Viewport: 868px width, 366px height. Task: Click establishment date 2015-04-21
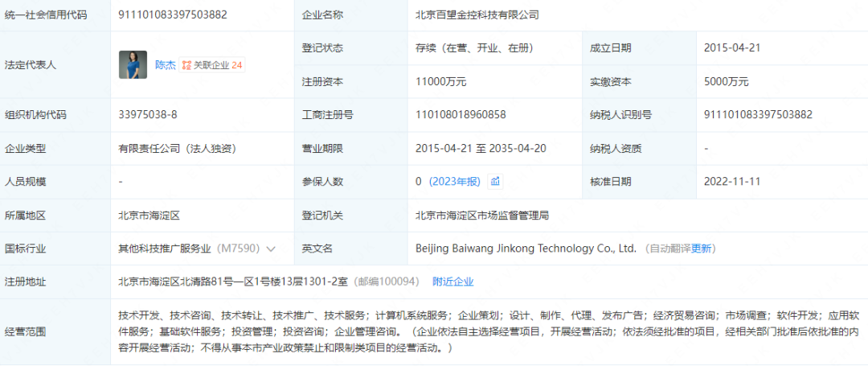coord(732,48)
